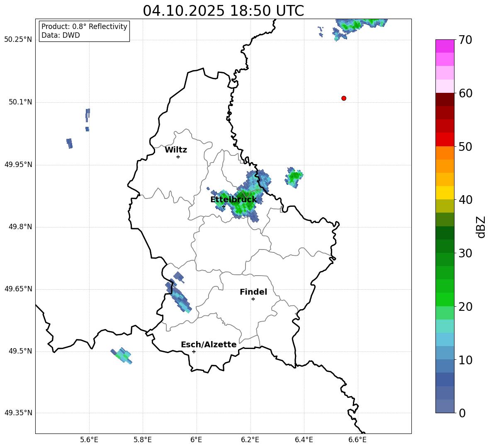Click the colorbar value 40
The image size is (491, 448).
pos(465,200)
